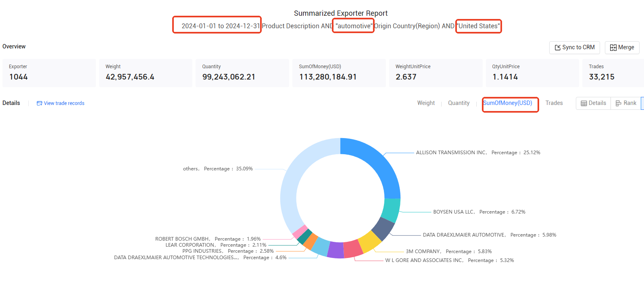Viewport: 644px width, 283px height.
Task: Click the Summarized Exporter Report title
Action: pyautogui.click(x=341, y=13)
